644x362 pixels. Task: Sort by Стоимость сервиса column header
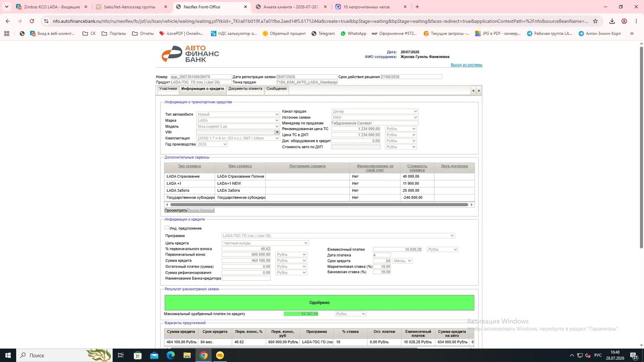point(417,168)
